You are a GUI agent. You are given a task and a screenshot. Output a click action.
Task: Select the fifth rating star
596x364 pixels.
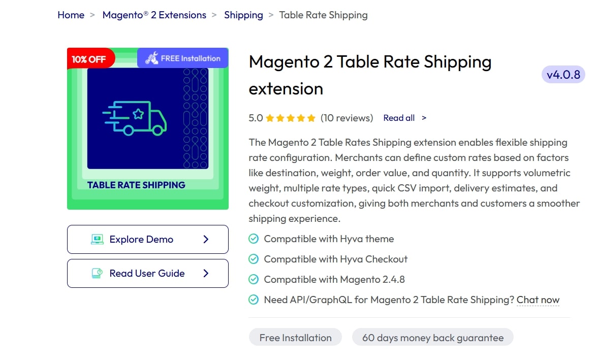pyautogui.click(x=311, y=117)
